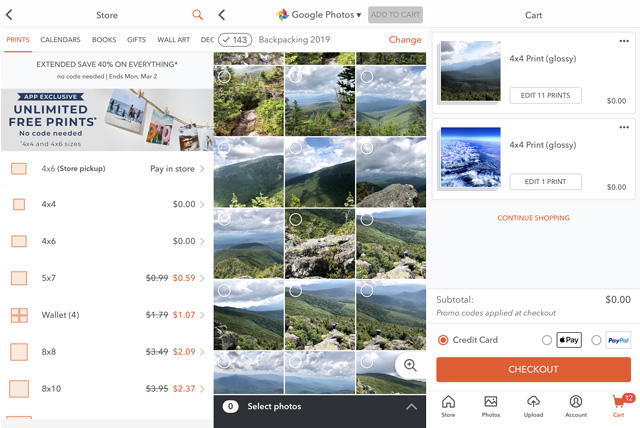640x428 pixels.
Task: Tap the Google Photos pinwheel logo
Action: pyautogui.click(x=282, y=15)
